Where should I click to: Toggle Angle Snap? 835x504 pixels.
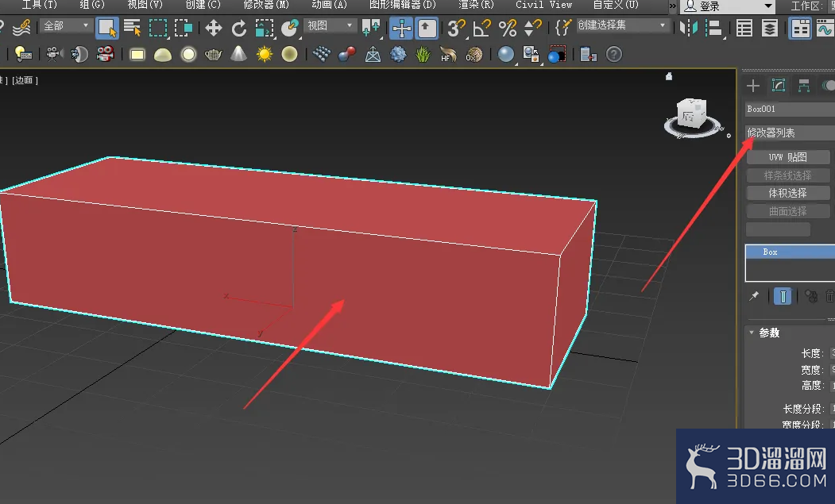(x=482, y=28)
